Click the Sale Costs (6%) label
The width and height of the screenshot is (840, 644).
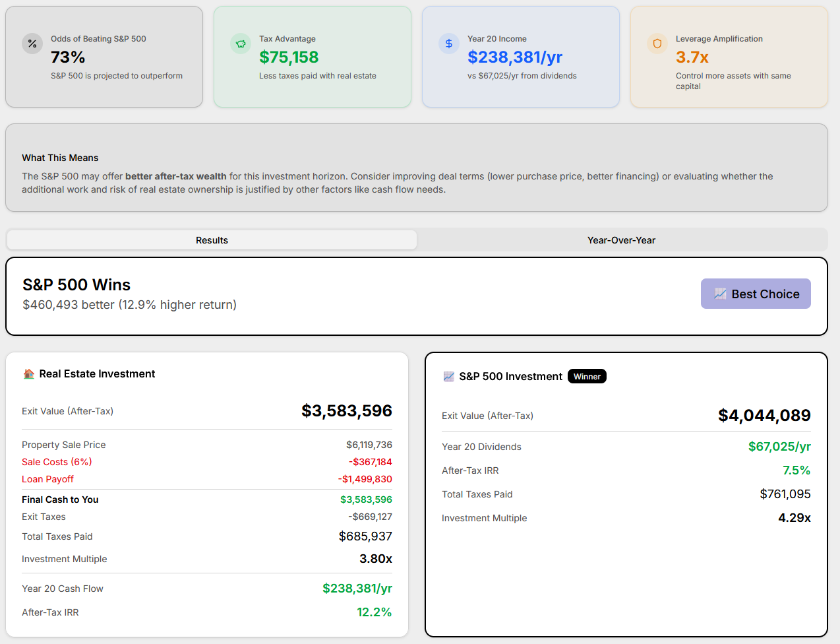point(57,462)
